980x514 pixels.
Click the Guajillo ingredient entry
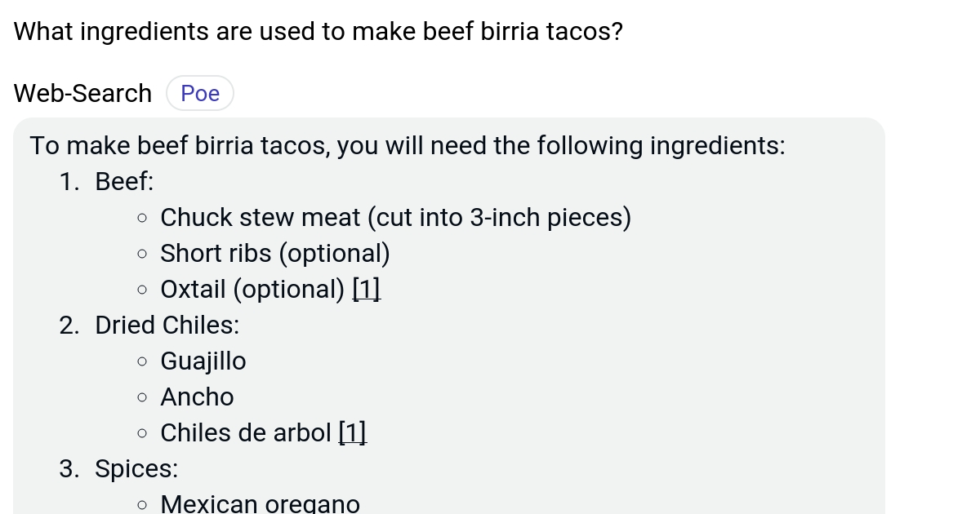click(x=203, y=361)
